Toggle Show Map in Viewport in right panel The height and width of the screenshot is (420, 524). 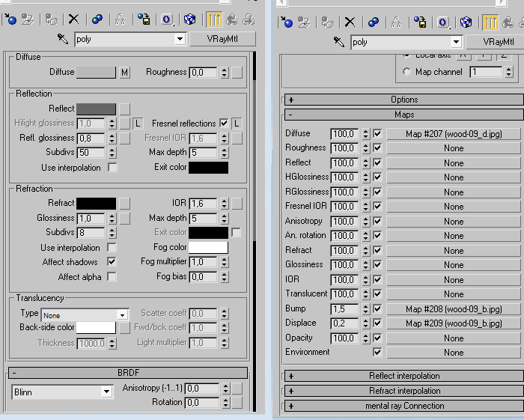[466, 22]
